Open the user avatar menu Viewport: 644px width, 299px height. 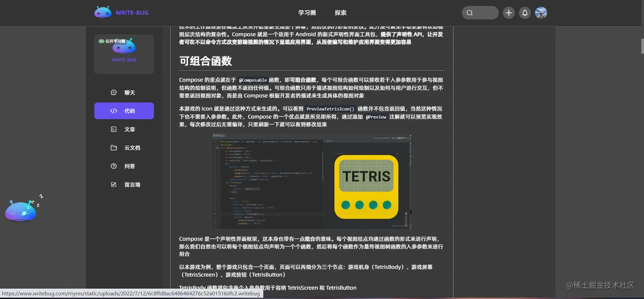[x=541, y=13]
